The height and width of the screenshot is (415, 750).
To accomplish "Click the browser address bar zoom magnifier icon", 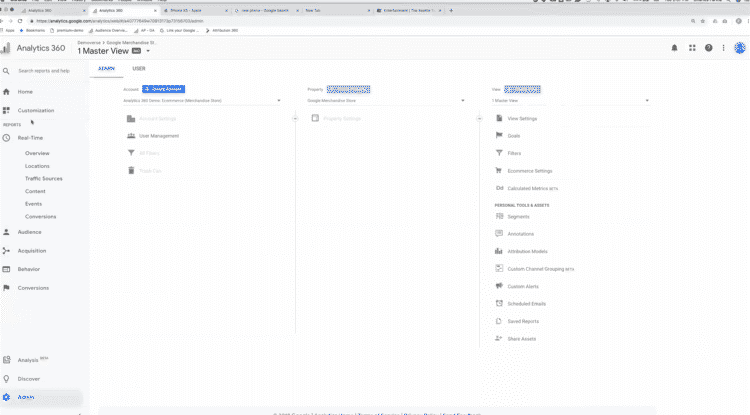I will pos(693,21).
